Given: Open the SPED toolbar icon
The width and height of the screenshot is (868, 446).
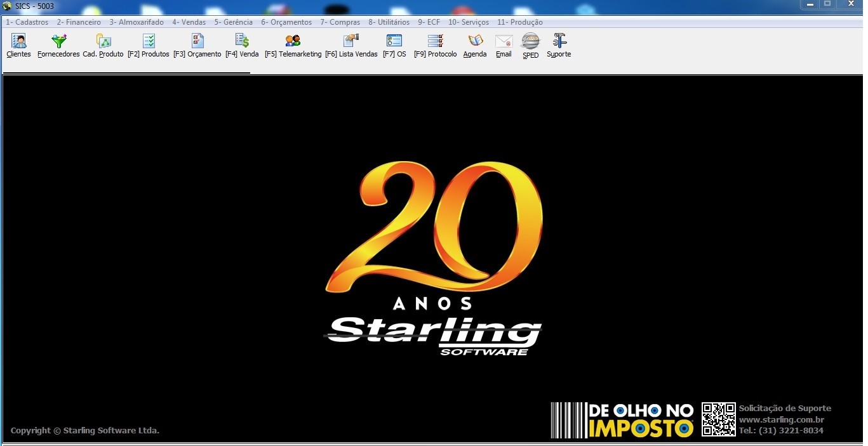Looking at the screenshot, I should [530, 42].
